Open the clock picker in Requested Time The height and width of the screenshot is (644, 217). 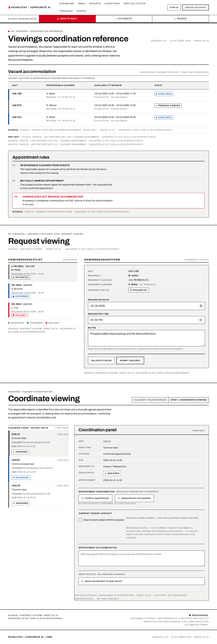pyautogui.click(x=201, y=320)
